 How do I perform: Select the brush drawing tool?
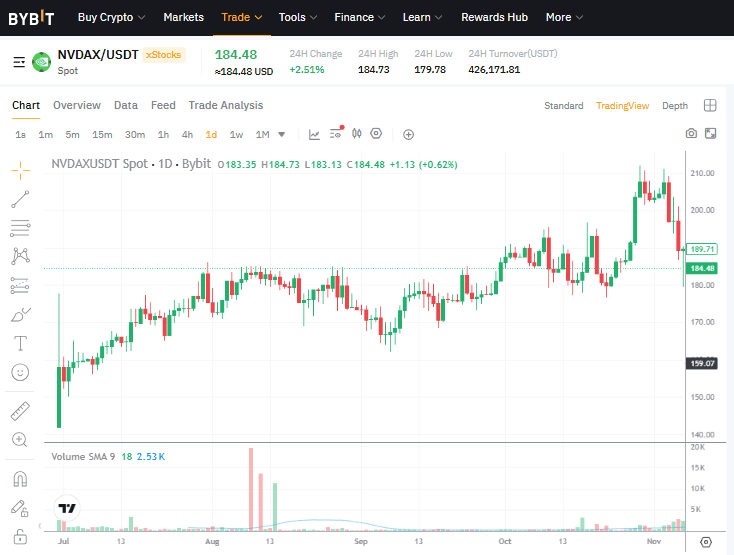(x=20, y=315)
